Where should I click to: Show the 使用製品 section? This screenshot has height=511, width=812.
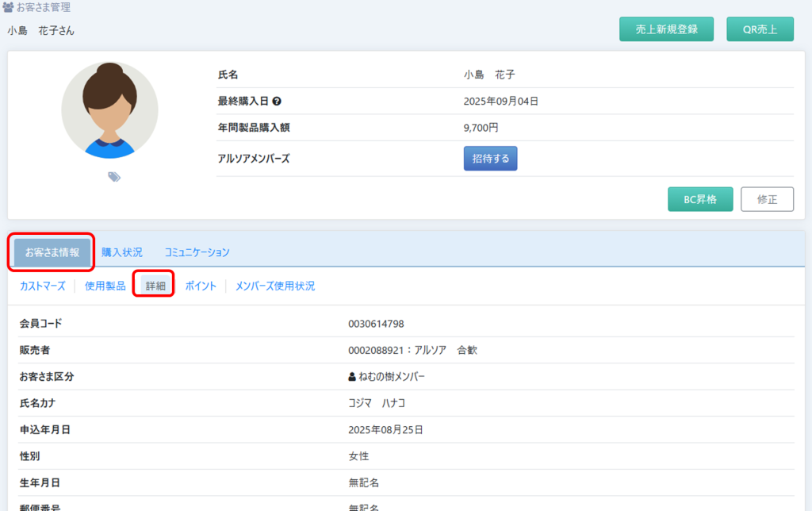click(x=105, y=286)
